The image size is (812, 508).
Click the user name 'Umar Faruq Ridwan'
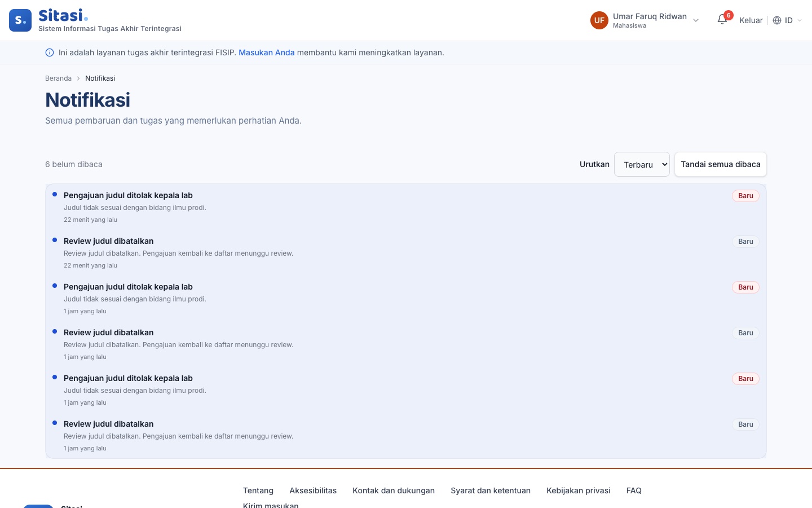(x=650, y=16)
